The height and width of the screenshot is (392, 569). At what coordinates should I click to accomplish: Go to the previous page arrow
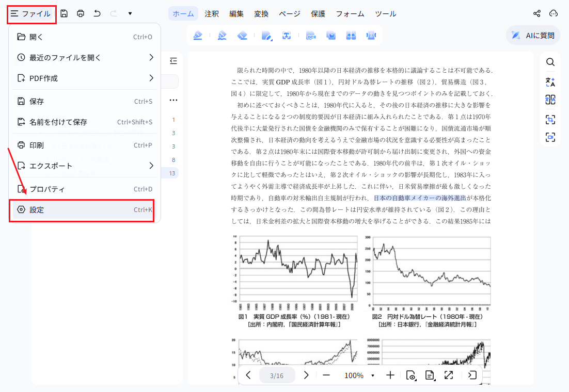tap(248, 375)
